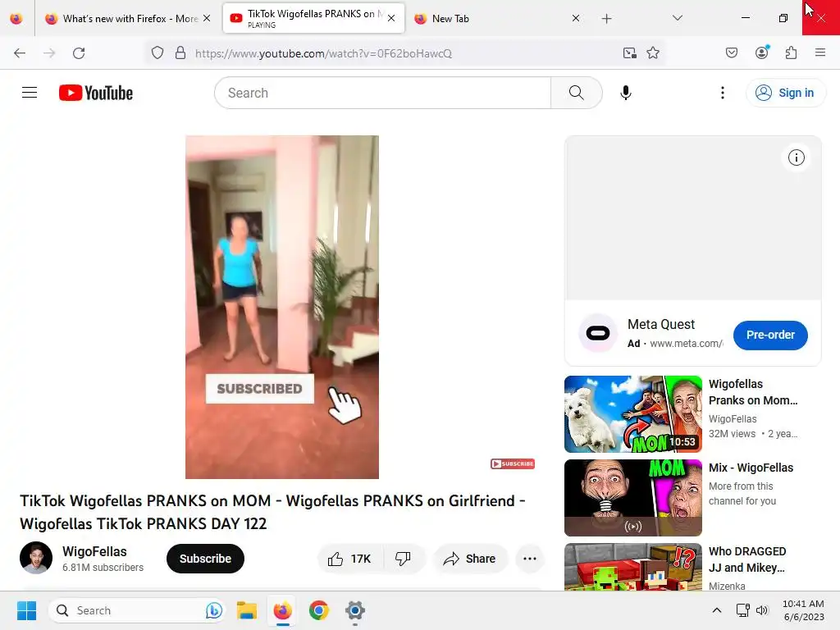Open Firefox extensions puzzle icon
Image resolution: width=840 pixels, height=630 pixels.
click(791, 53)
